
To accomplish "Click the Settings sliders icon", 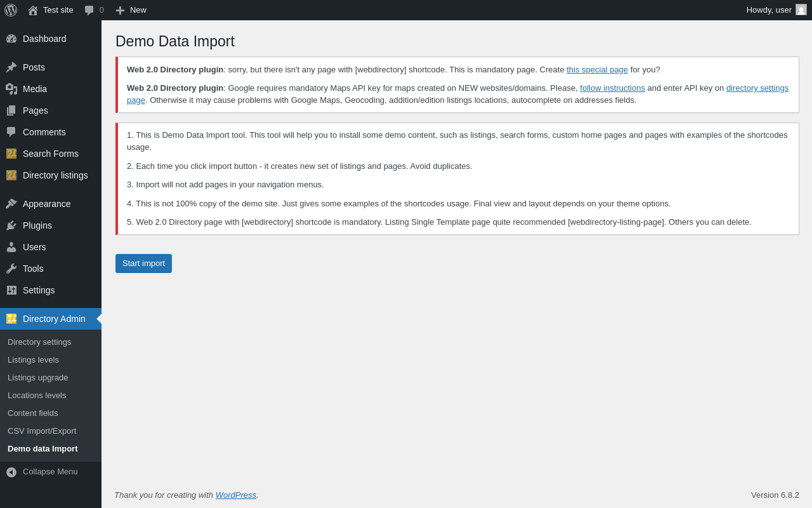I will (x=11, y=290).
